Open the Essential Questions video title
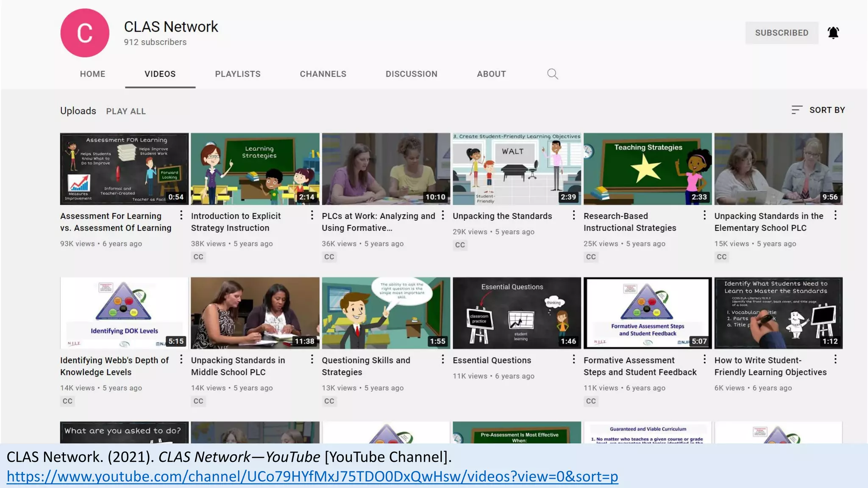The image size is (868, 488). coord(492,360)
